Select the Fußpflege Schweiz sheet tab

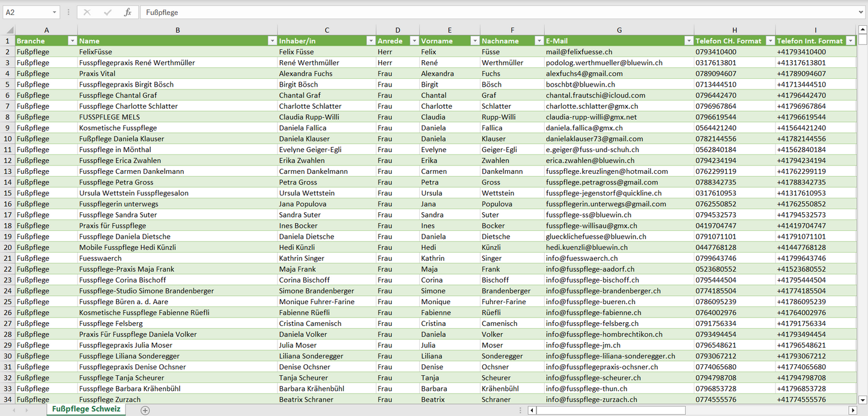pyautogui.click(x=86, y=409)
